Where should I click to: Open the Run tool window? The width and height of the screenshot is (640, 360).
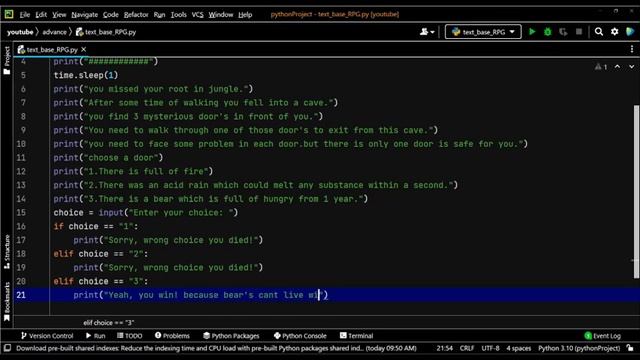pos(96,336)
